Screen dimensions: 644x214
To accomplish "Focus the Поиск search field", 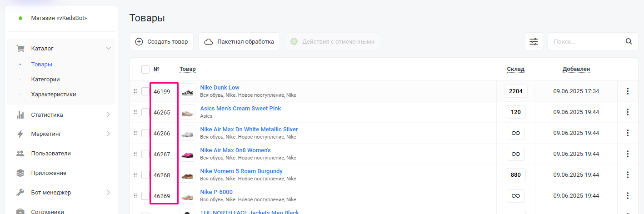I will pos(585,41).
